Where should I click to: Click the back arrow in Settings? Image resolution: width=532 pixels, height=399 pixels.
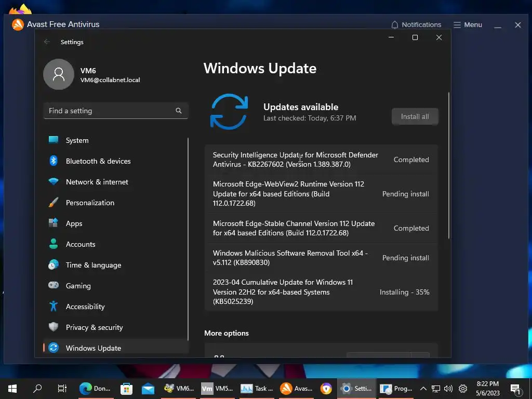(47, 42)
